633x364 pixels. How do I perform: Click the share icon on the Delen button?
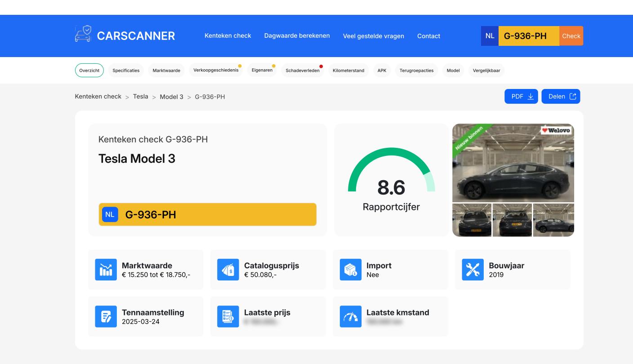pyautogui.click(x=572, y=96)
